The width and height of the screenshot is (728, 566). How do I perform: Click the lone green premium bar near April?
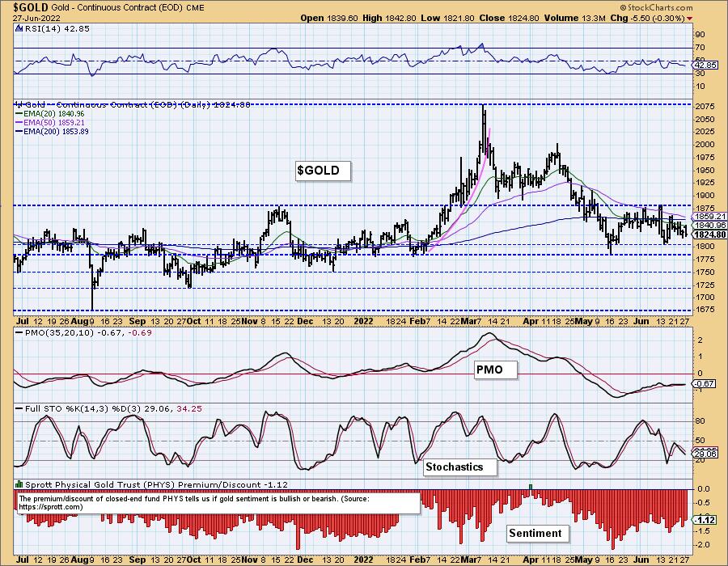531,487
